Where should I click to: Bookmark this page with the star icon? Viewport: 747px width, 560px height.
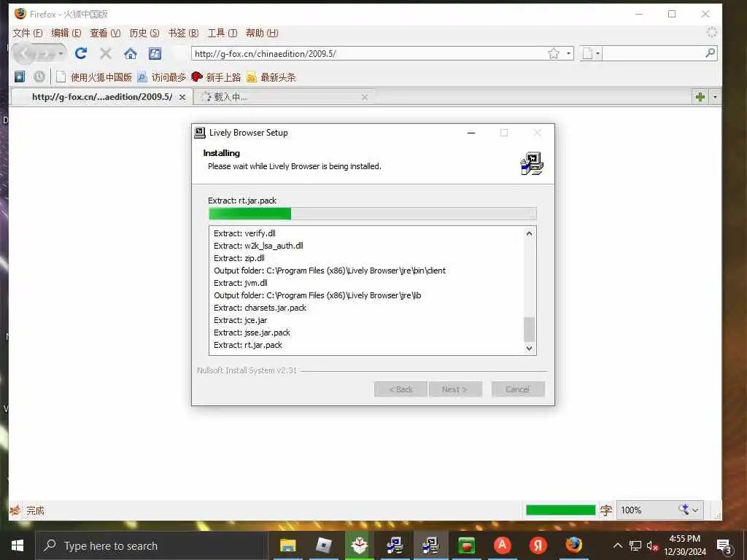tap(553, 53)
